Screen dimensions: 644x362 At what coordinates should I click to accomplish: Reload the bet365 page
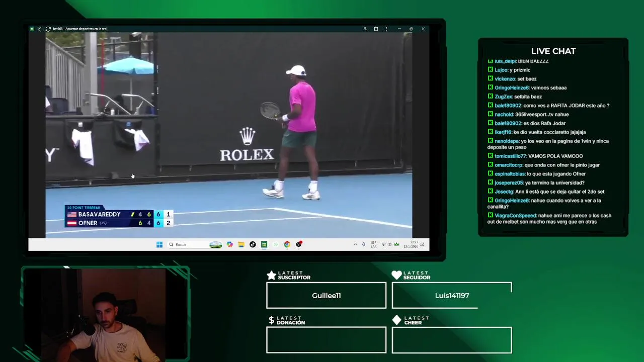point(48,29)
